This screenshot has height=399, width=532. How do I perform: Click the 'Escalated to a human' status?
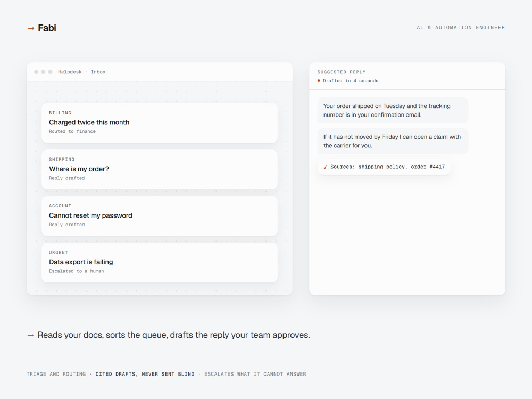click(x=76, y=271)
